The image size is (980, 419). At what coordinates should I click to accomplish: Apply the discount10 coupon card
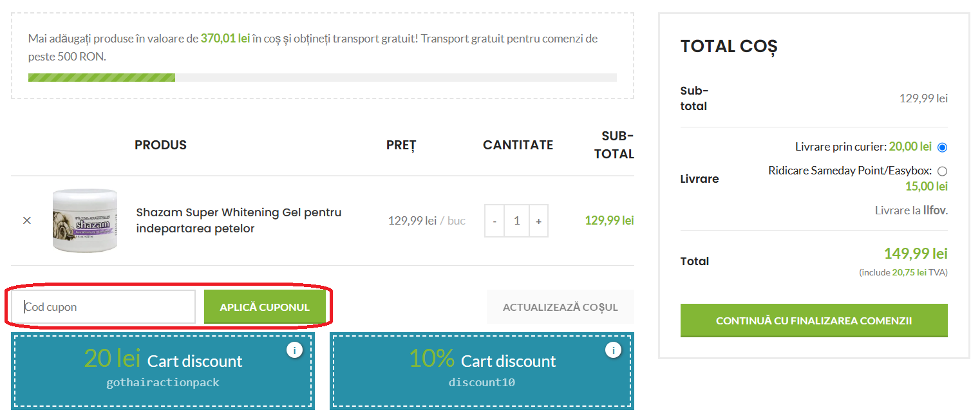(482, 371)
